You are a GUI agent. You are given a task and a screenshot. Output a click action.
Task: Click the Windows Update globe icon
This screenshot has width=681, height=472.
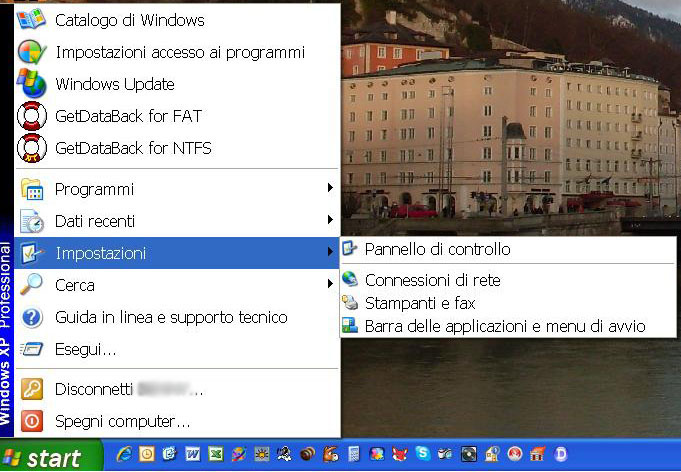(31, 83)
